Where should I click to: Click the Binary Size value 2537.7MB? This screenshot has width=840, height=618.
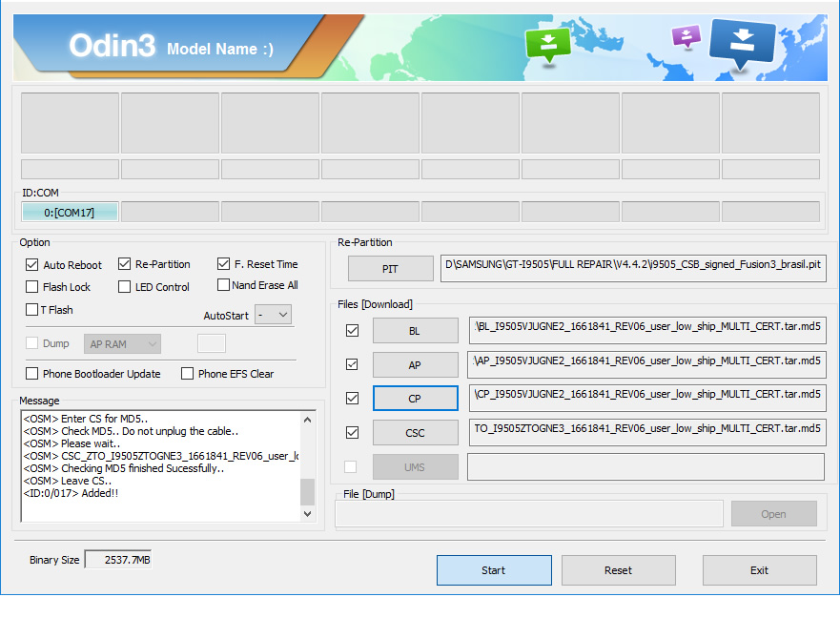pyautogui.click(x=118, y=560)
